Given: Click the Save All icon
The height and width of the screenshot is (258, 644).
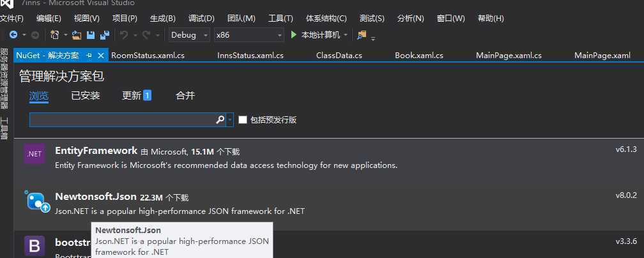Looking at the screenshot, I should [105, 35].
